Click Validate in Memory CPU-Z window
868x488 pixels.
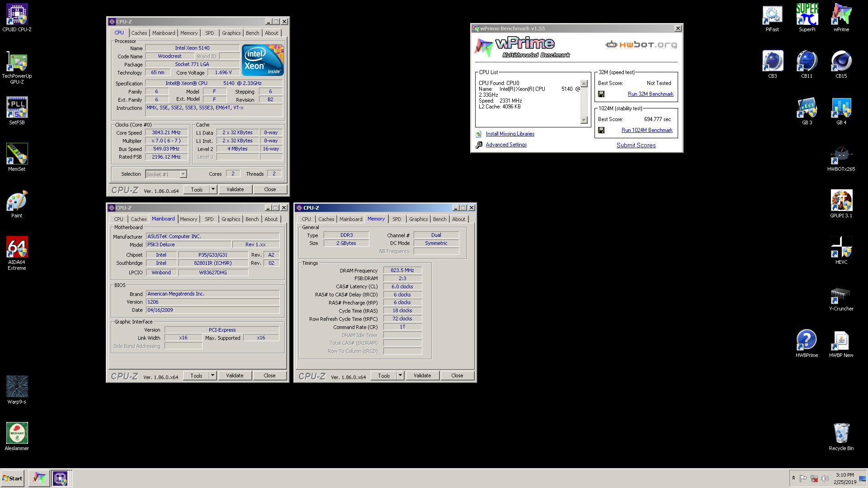pyautogui.click(x=423, y=375)
